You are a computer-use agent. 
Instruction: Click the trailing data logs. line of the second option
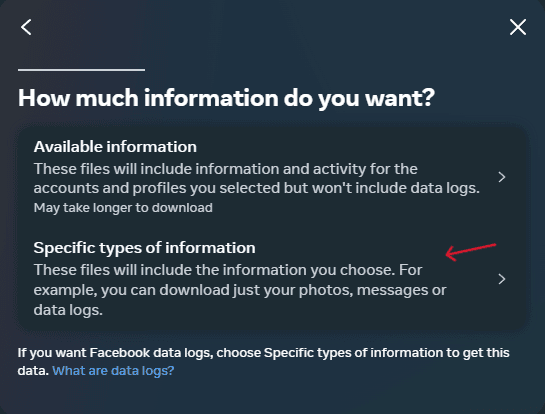point(68,310)
